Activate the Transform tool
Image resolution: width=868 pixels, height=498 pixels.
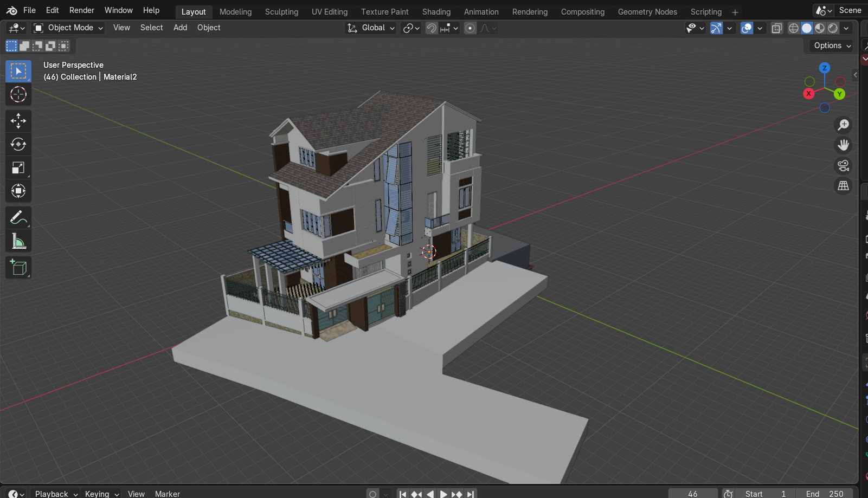click(18, 191)
